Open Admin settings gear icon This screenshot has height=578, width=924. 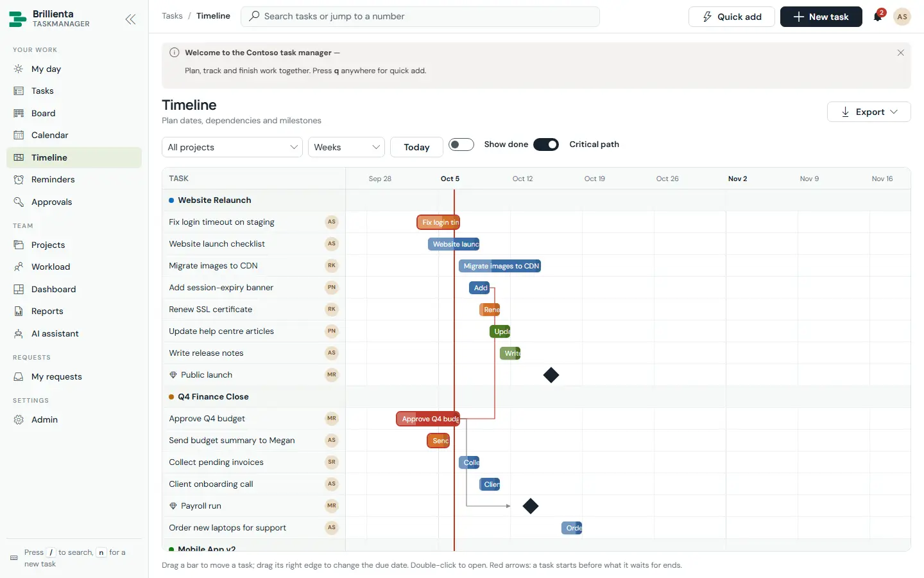click(x=19, y=419)
